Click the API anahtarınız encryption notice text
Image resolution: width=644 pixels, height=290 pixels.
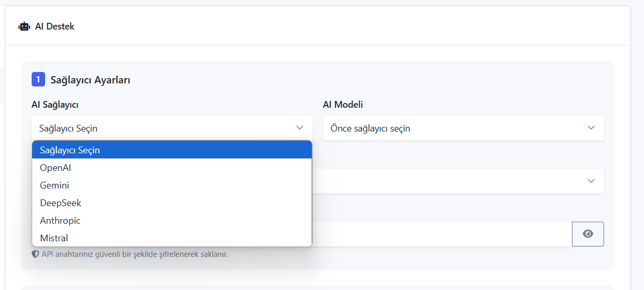(x=134, y=254)
